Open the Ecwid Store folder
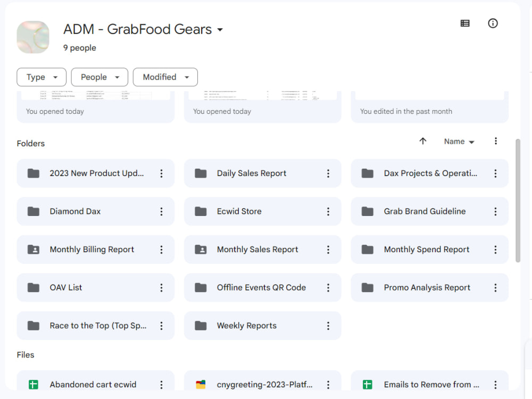The width and height of the screenshot is (532, 399). [x=263, y=211]
